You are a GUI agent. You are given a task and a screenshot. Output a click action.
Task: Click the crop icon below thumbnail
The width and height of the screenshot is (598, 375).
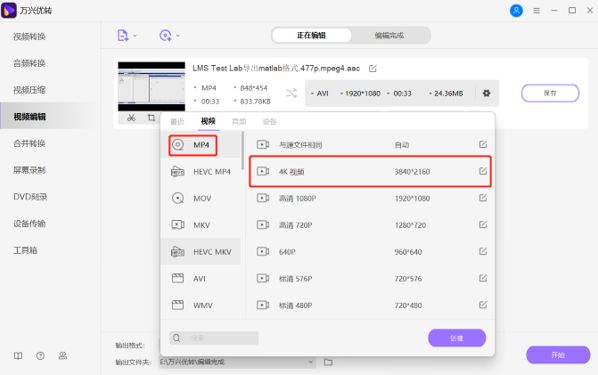(x=151, y=118)
